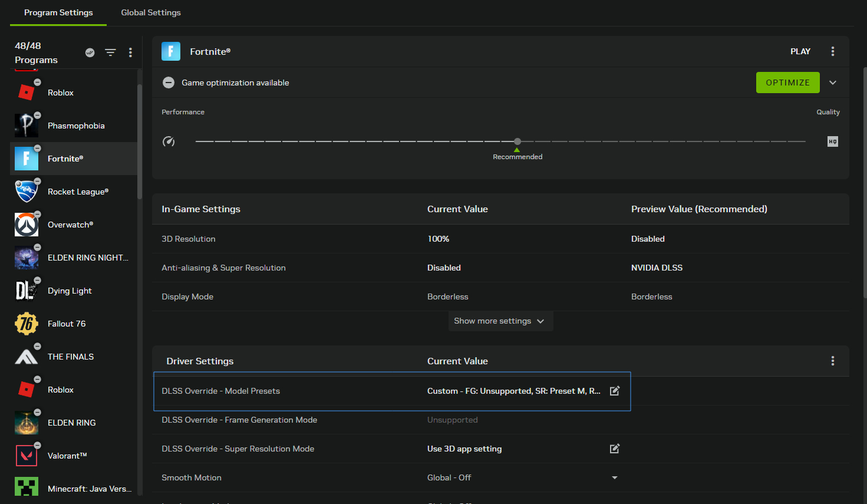Select the Fallout 76 game icon

tap(27, 324)
